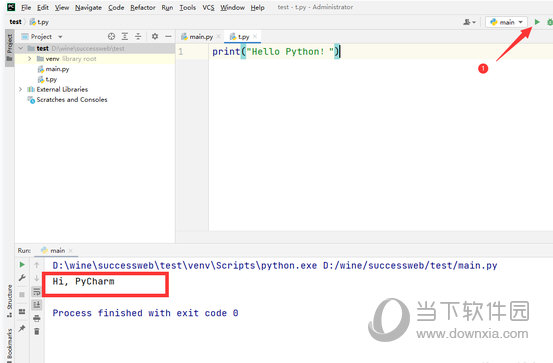Run the main configuration with green play button
553x363 pixels.
click(x=537, y=22)
